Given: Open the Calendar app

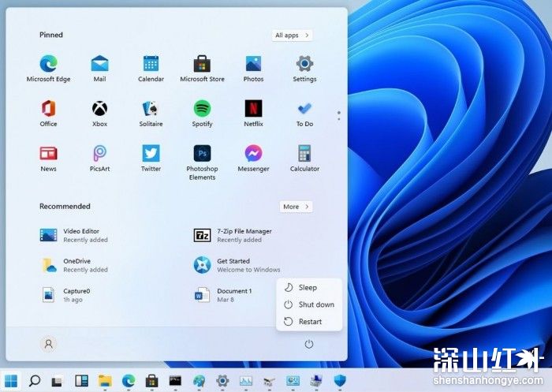Looking at the screenshot, I should point(151,69).
